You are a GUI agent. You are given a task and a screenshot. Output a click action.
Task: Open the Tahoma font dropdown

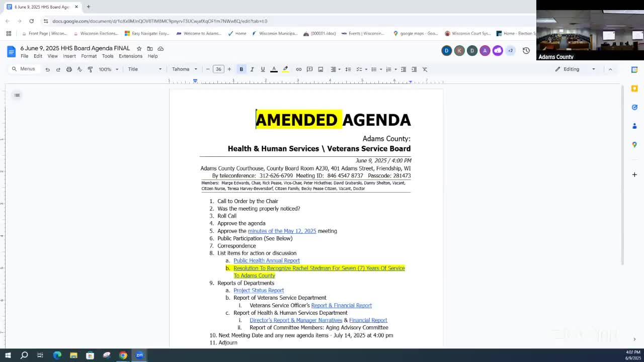tap(185, 69)
